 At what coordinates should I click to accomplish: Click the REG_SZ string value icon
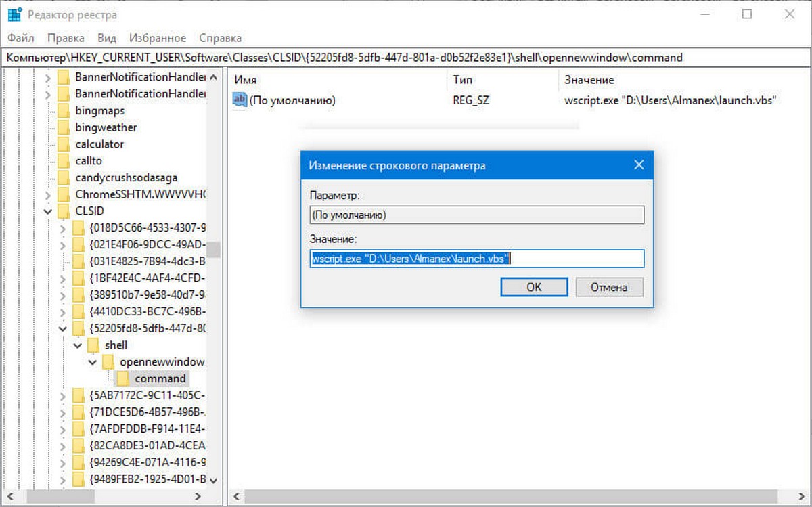click(x=240, y=100)
